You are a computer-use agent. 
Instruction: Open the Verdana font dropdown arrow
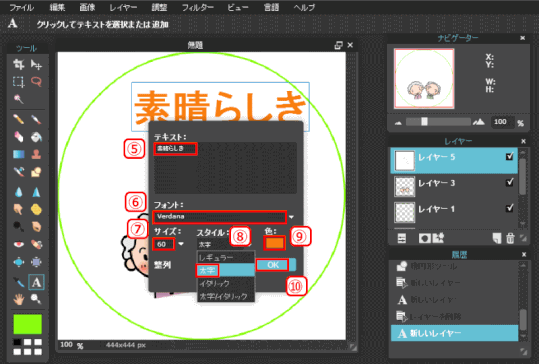291,217
